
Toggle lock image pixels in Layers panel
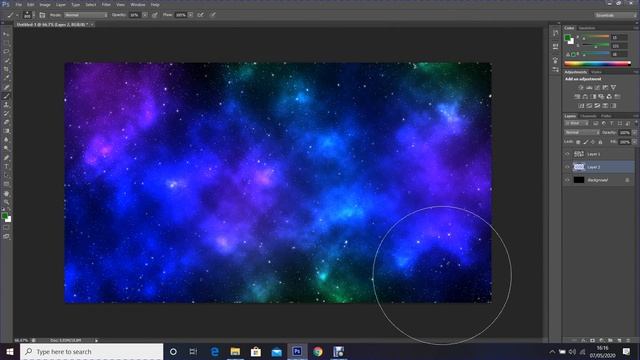pos(586,142)
